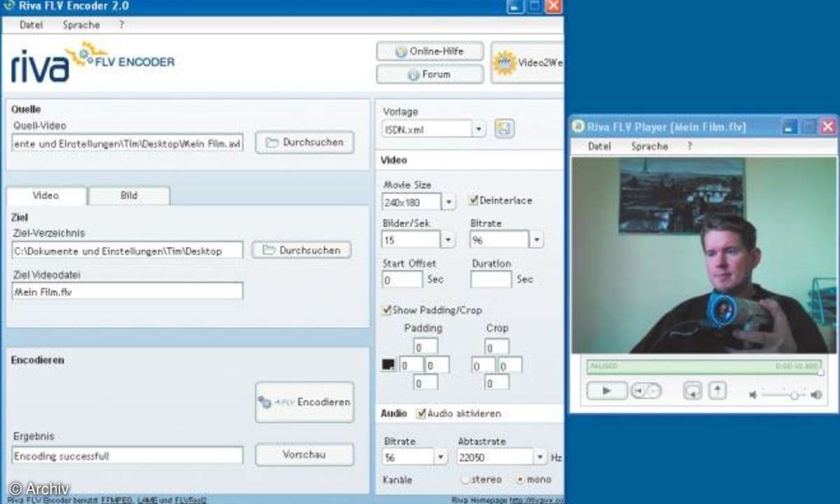Image resolution: width=840 pixels, height=504 pixels.
Task: Click the bottom Crop value field
Action: [497, 382]
